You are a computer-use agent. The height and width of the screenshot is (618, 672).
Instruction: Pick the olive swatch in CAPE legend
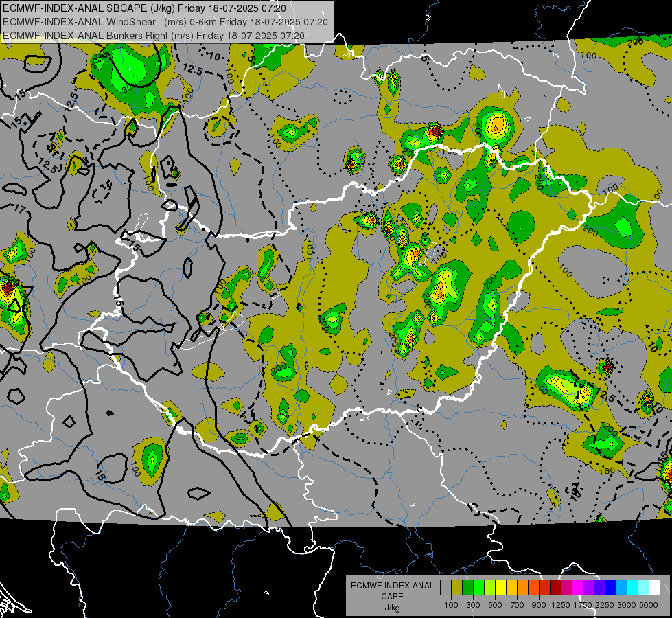click(457, 588)
